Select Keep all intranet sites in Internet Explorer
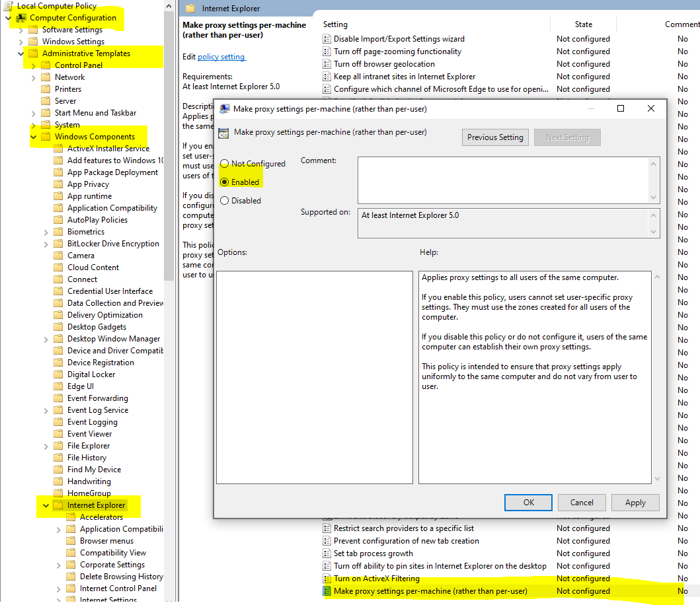Image resolution: width=700 pixels, height=605 pixels. (405, 77)
